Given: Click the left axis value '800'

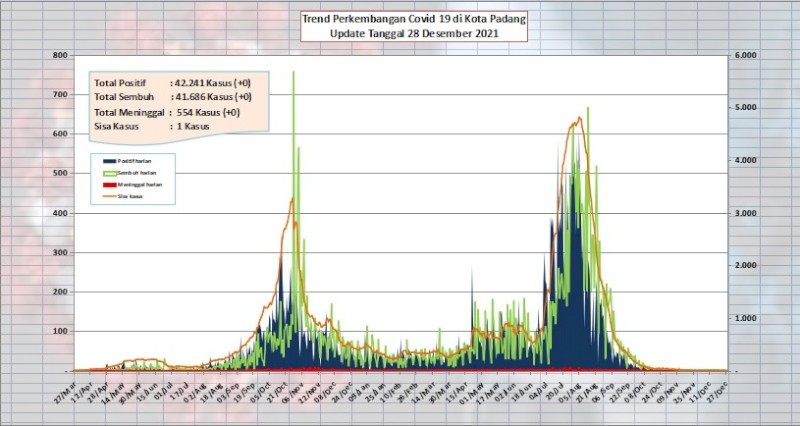Looking at the screenshot, I should click(59, 55).
